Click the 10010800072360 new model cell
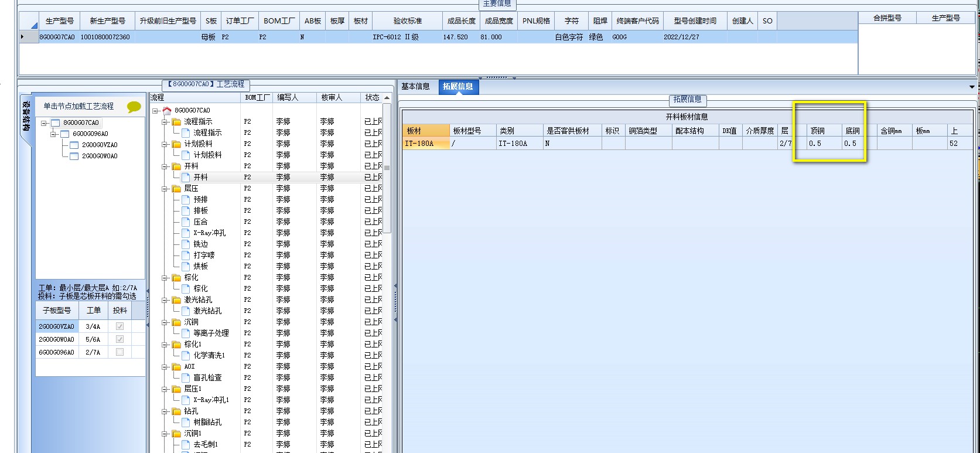Screen dimensions: 980x453 pos(107,37)
